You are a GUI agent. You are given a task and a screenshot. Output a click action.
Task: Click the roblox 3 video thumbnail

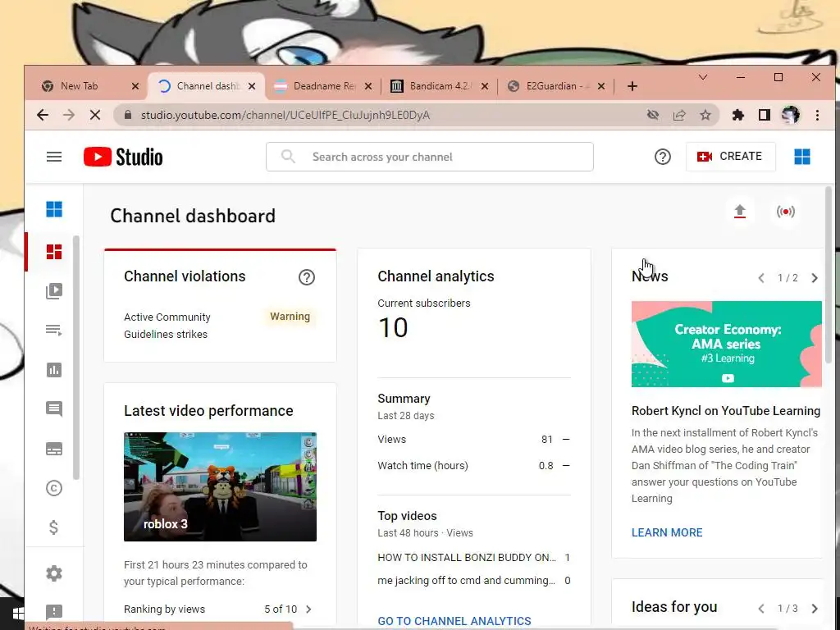(x=220, y=486)
